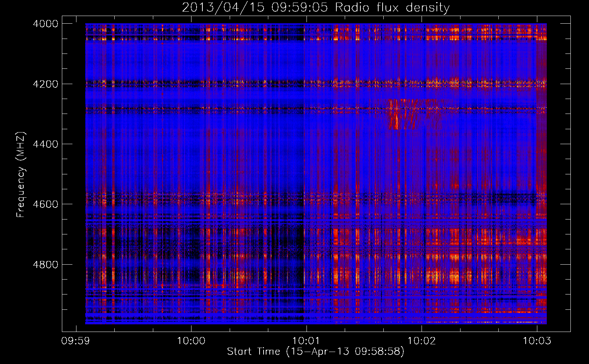Image resolution: width=589 pixels, height=364 pixels.
Task: Click the 'Frequency (MHZ)' y-axis title
Action: 21,175
